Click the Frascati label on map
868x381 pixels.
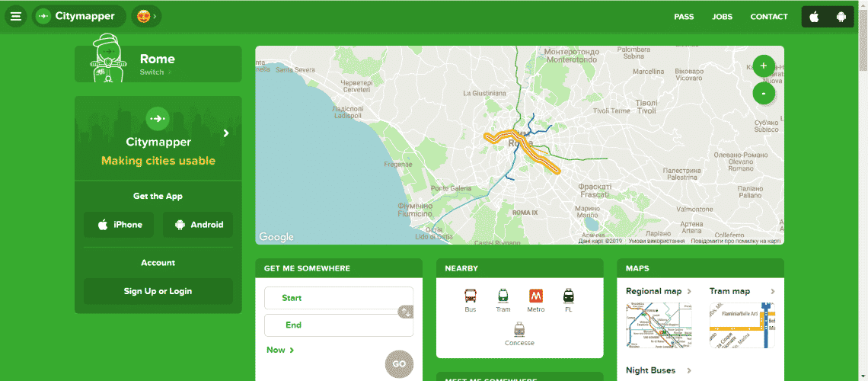(594, 191)
